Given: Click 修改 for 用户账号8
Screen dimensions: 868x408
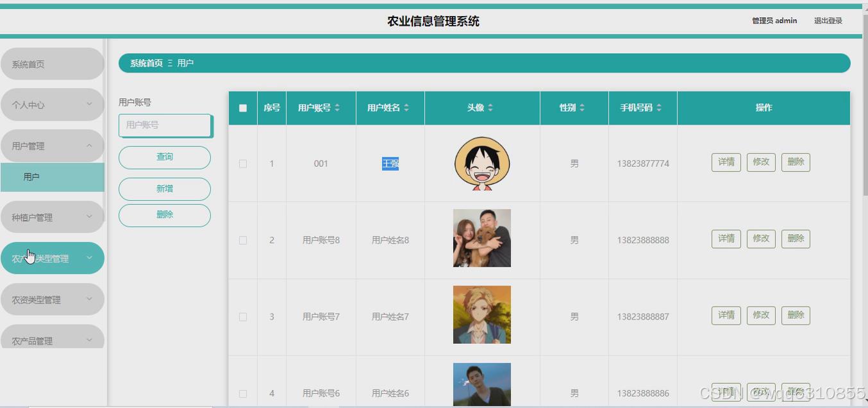Looking at the screenshot, I should coord(761,239).
